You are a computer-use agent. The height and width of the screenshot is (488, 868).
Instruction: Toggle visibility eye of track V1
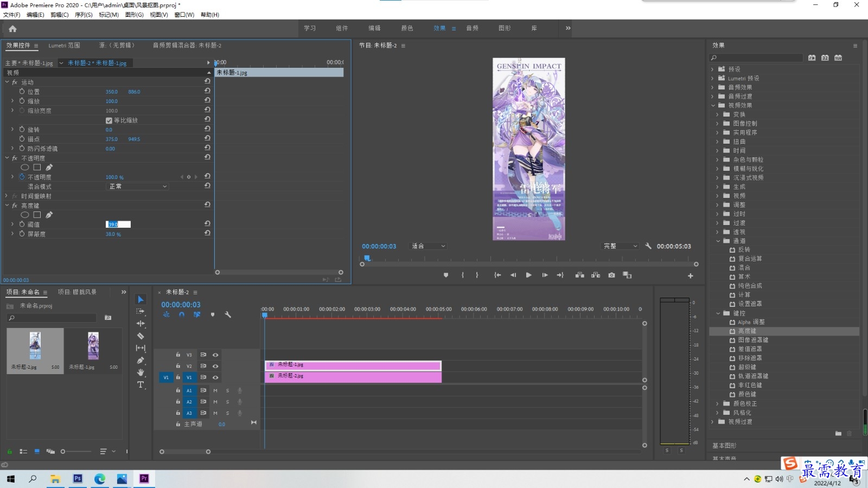click(215, 377)
